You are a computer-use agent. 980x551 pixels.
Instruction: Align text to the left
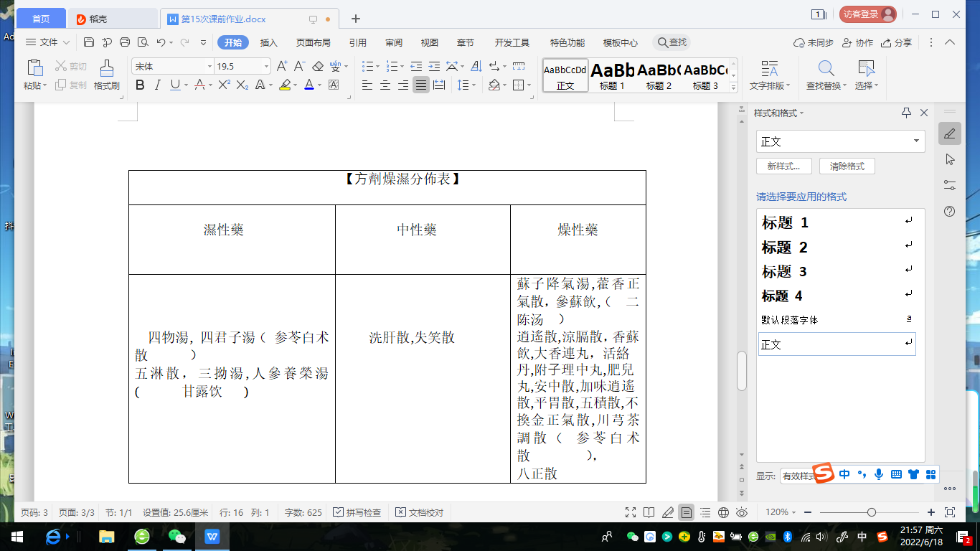[x=367, y=85]
